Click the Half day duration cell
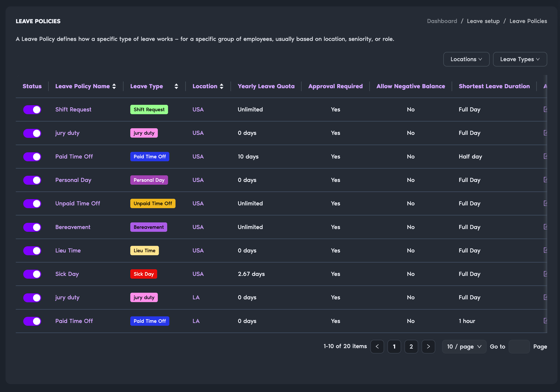The height and width of the screenshot is (392, 560). [x=470, y=156]
